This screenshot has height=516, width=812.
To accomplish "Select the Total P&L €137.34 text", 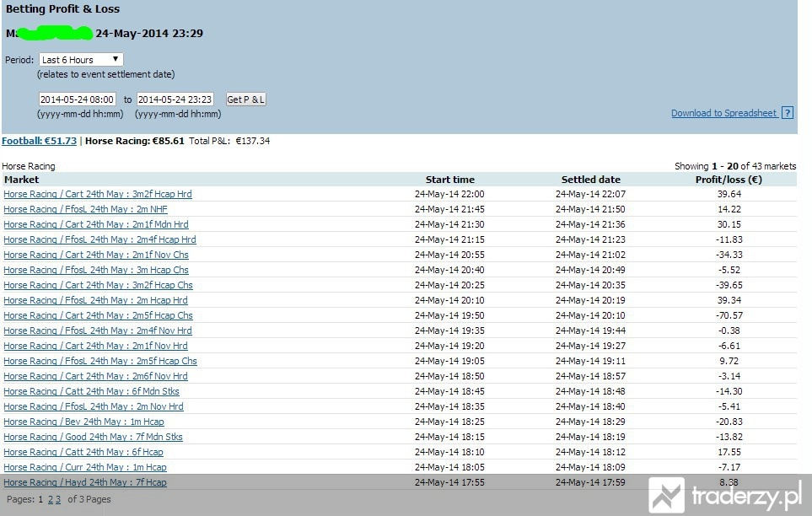I will click(229, 141).
